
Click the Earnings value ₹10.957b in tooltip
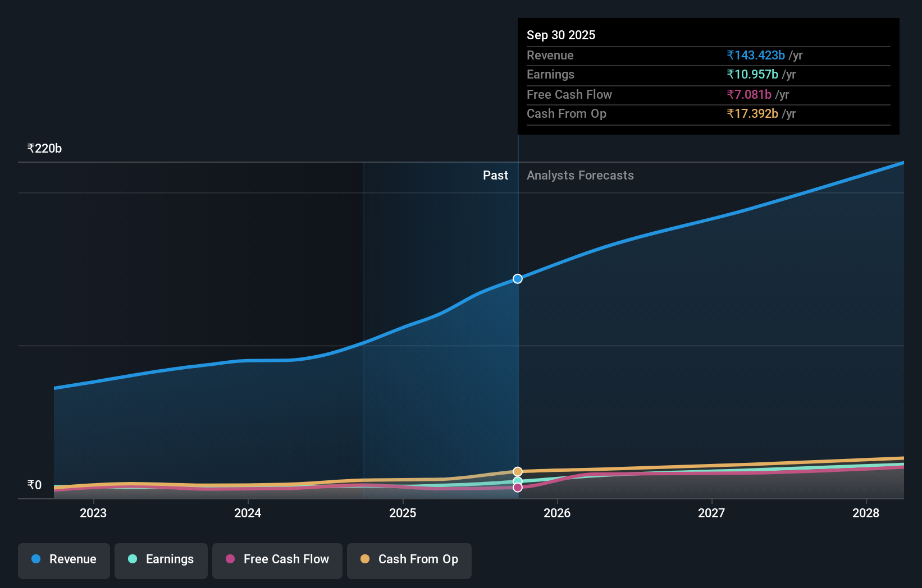tap(752, 74)
